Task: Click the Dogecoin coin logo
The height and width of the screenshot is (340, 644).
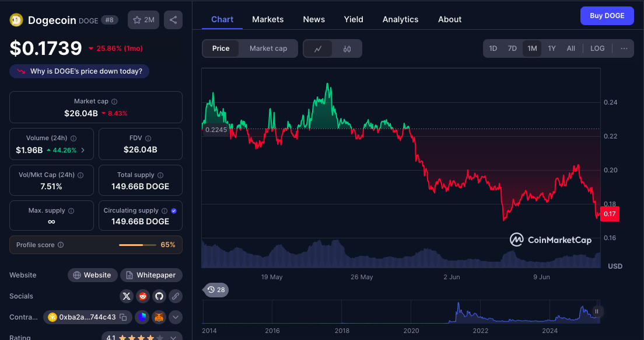Action: coord(16,20)
